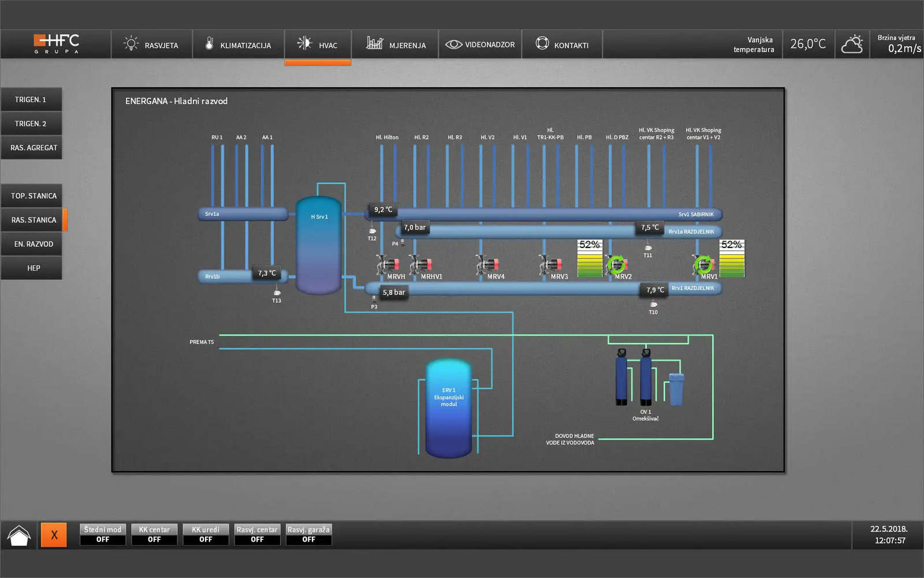Toggle the KK uredi switch
This screenshot has height=578, width=924.
tap(206, 535)
